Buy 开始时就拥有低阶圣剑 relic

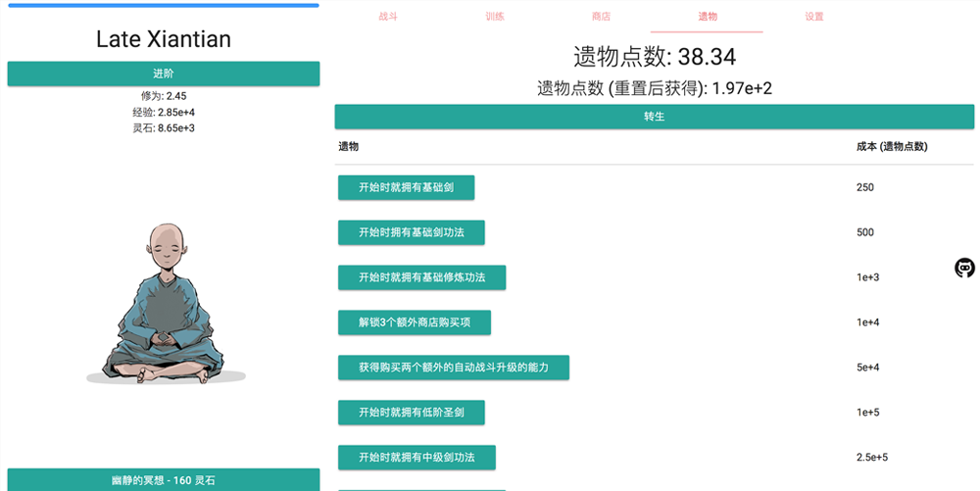412,413
